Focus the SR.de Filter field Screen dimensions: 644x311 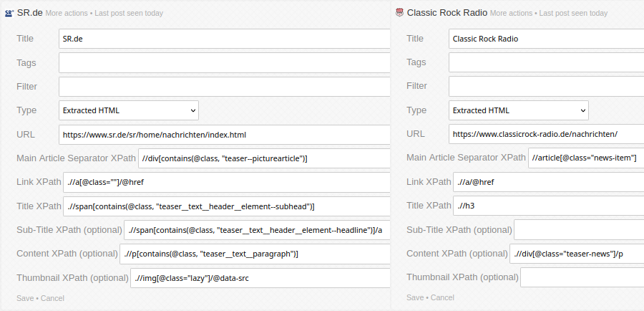point(224,87)
